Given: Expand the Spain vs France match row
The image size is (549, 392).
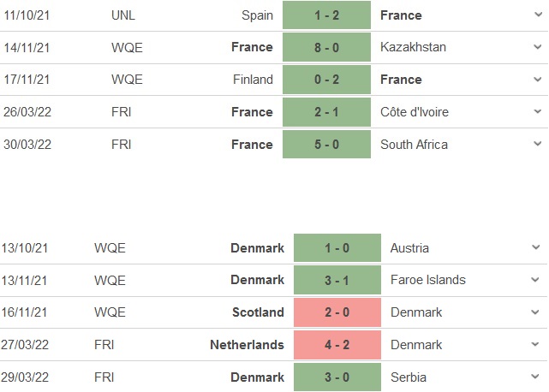Looking at the screenshot, I should point(537,15).
